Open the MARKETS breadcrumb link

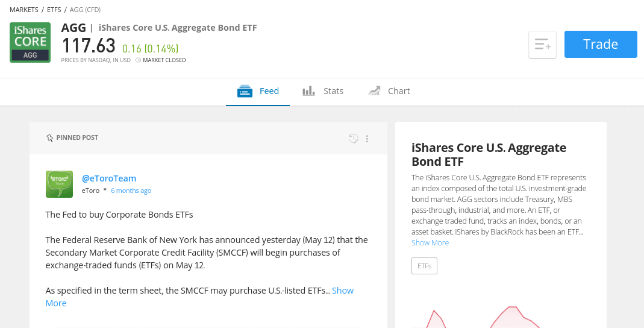click(x=24, y=10)
